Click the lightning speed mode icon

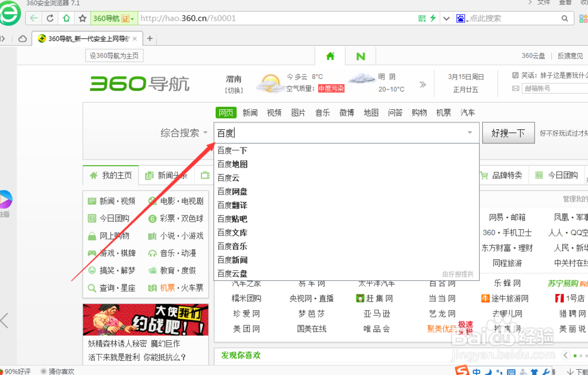tap(433, 18)
